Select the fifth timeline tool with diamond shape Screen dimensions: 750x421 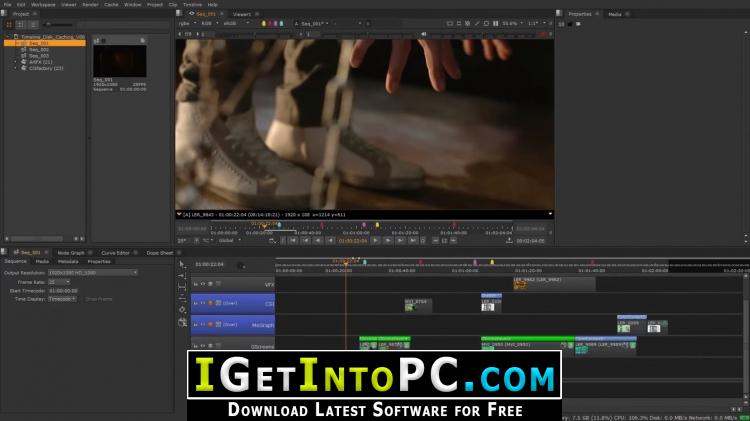(x=182, y=310)
